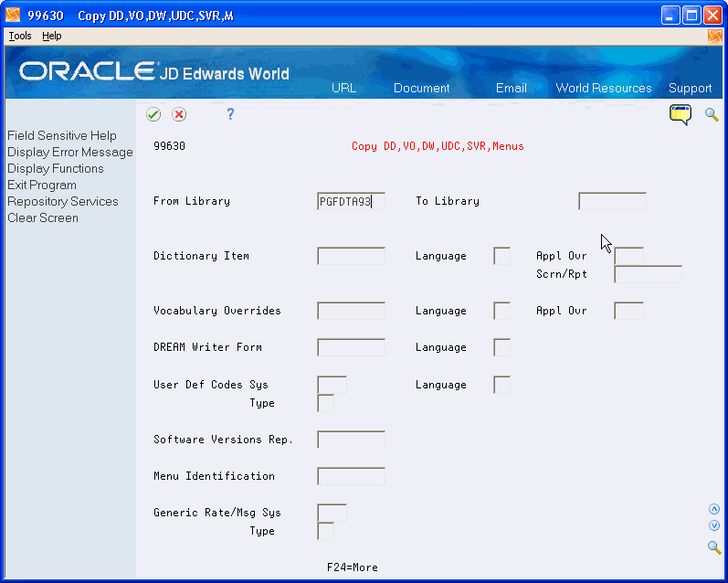Click the magnifier icon in the toolbar
Image resolution: width=728 pixels, height=583 pixels.
pos(712,114)
